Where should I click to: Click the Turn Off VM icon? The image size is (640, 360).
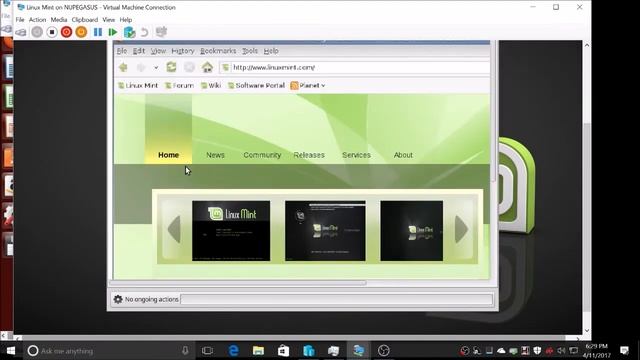52,32
